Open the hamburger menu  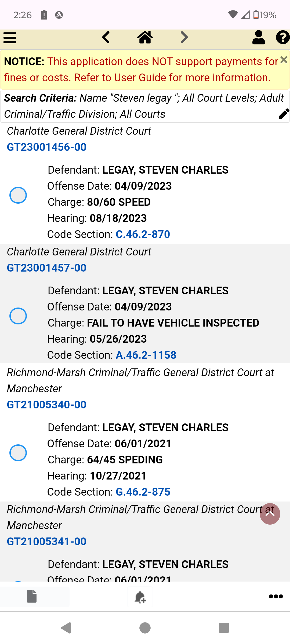pyautogui.click(x=10, y=38)
